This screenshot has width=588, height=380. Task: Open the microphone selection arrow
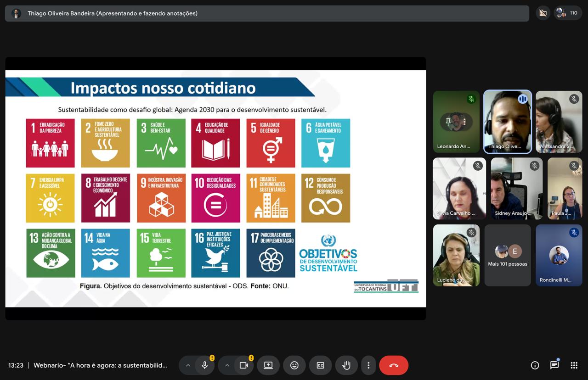[x=188, y=365]
